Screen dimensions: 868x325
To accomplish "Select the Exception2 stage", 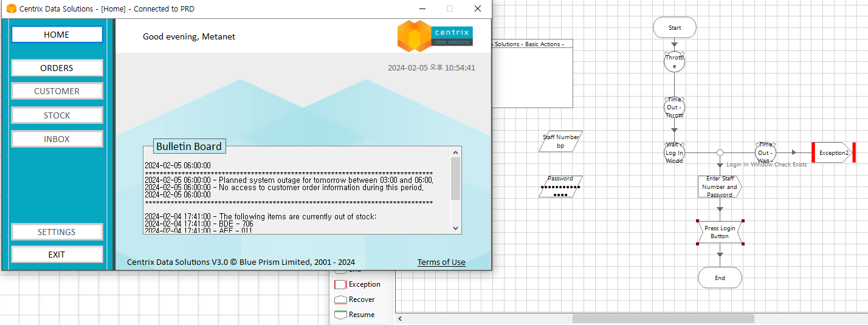I will [834, 153].
